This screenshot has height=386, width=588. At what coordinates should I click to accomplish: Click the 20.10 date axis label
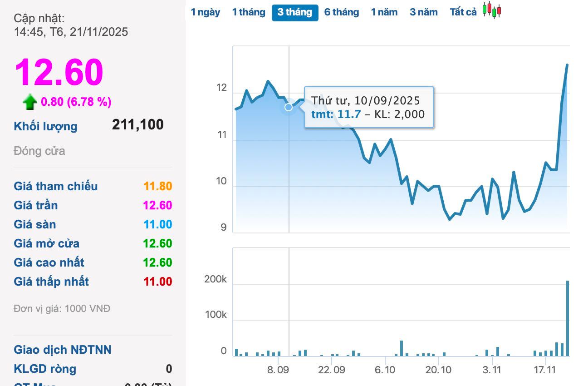pyautogui.click(x=439, y=370)
